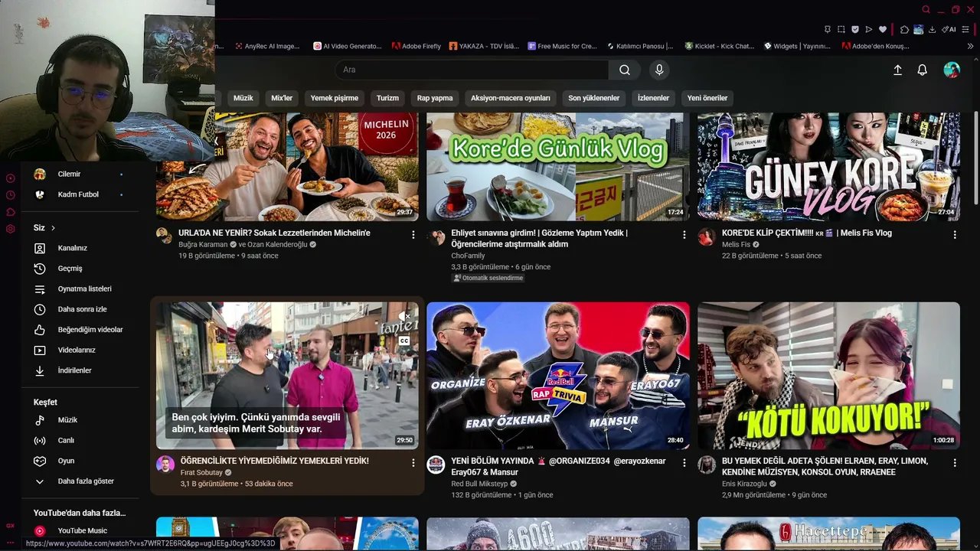The height and width of the screenshot is (551, 980).
Task: Open the Cilemir subscription channel
Action: tap(80, 174)
